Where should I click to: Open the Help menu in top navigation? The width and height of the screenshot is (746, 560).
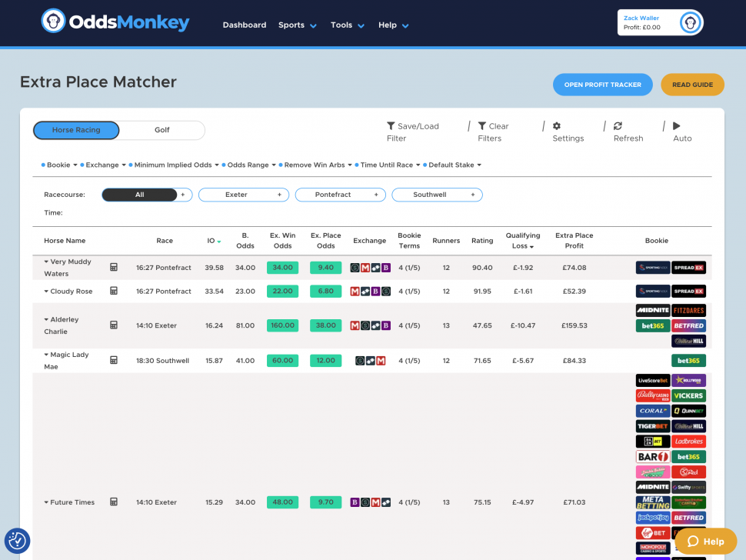click(394, 25)
